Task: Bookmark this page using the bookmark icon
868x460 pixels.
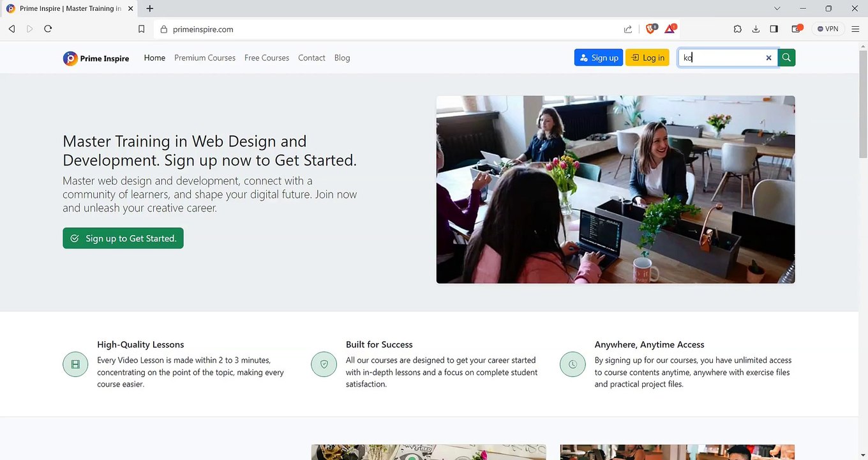Action: click(x=142, y=29)
